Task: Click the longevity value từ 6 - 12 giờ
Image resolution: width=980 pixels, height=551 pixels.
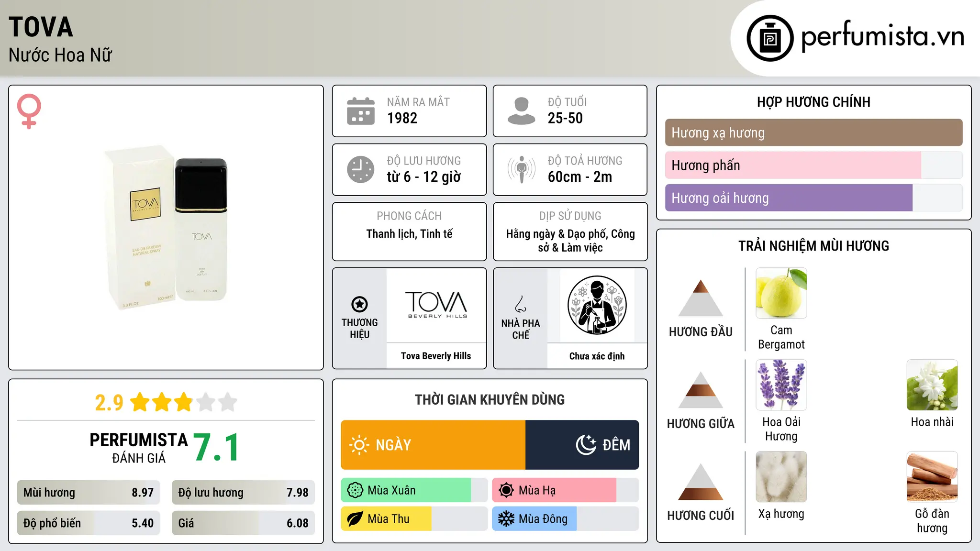Action: tap(424, 177)
